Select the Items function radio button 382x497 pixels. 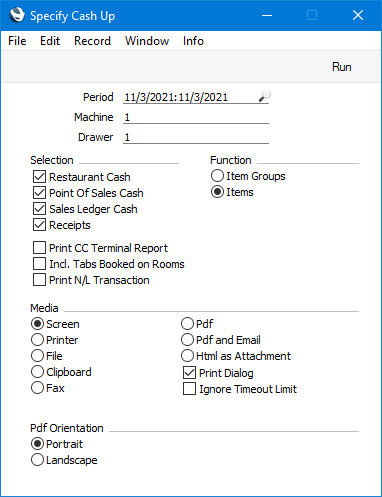pyautogui.click(x=217, y=192)
